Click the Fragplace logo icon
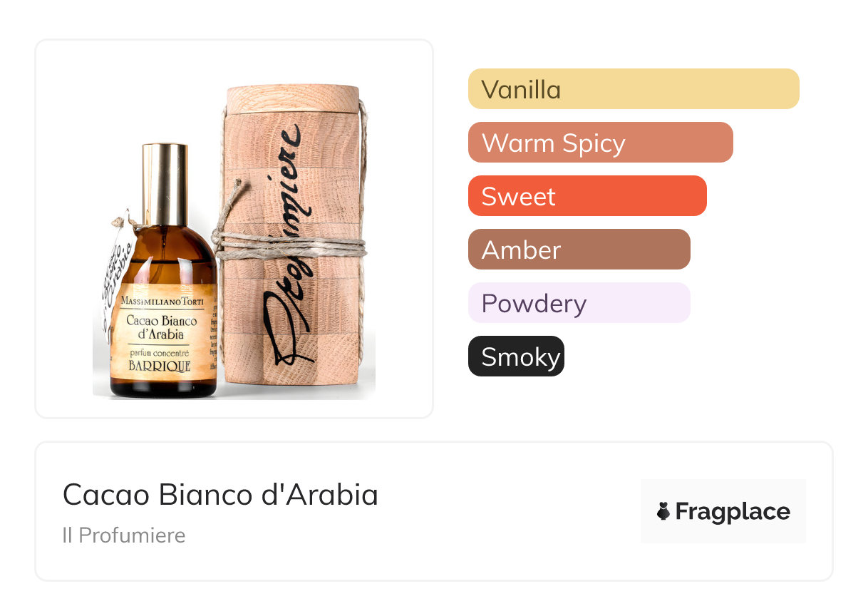 coord(663,511)
